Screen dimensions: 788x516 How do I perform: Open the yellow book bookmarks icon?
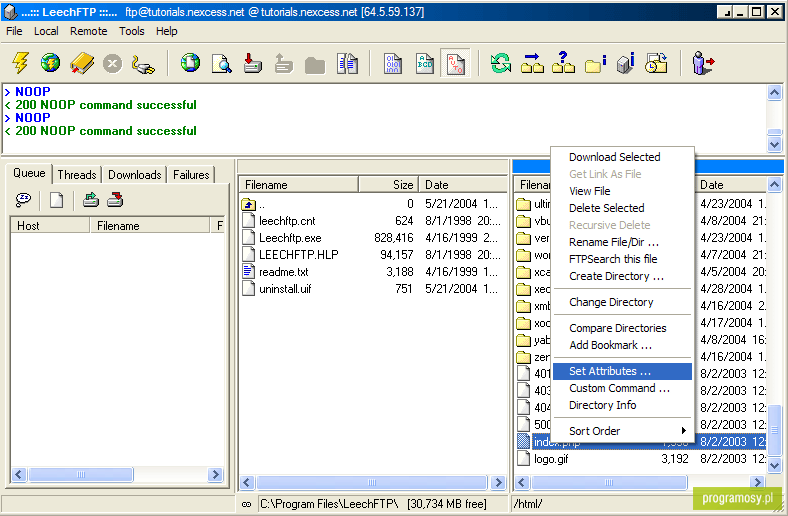coord(82,64)
